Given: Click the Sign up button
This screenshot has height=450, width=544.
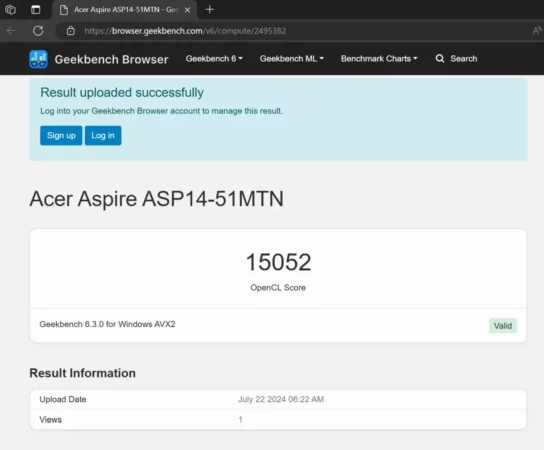Looking at the screenshot, I should pos(61,136).
